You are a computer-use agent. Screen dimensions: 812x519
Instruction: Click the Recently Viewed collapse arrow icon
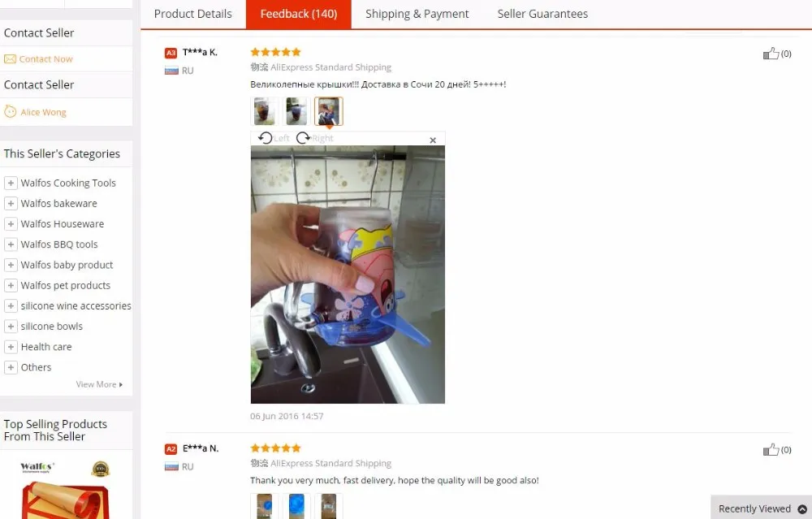(802, 509)
